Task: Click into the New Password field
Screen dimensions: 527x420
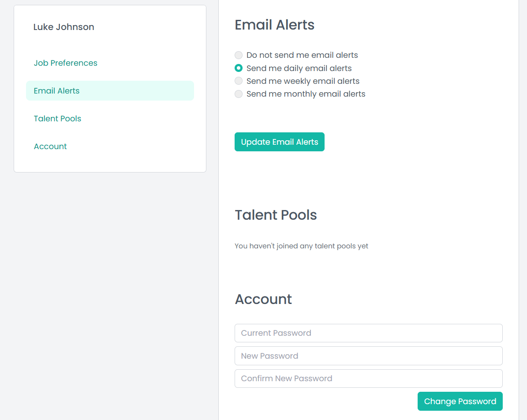Action: pos(368,356)
